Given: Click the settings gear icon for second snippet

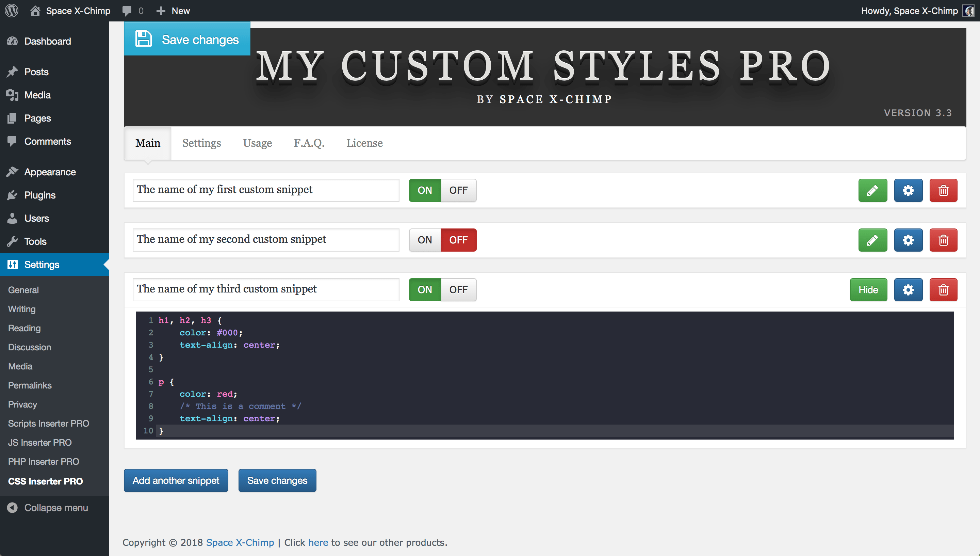Looking at the screenshot, I should tap(908, 240).
